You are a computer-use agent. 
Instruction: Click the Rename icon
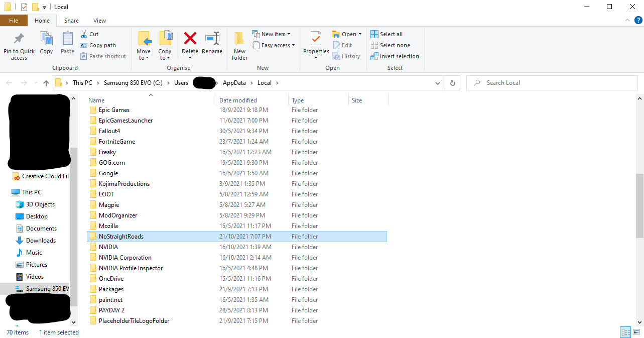212,38
